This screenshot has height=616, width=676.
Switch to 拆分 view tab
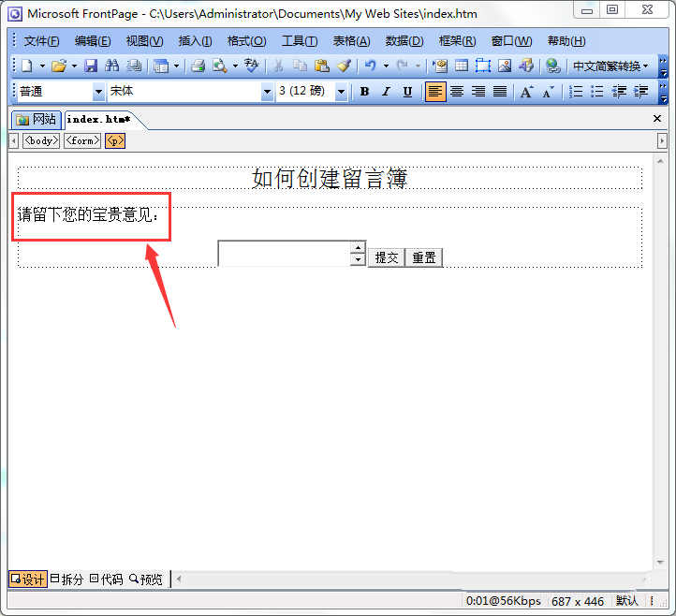tap(66, 579)
